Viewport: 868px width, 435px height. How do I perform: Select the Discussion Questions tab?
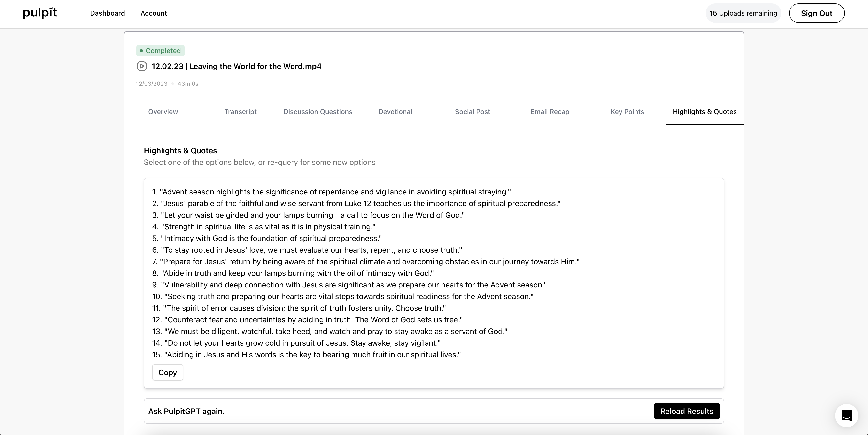click(318, 111)
